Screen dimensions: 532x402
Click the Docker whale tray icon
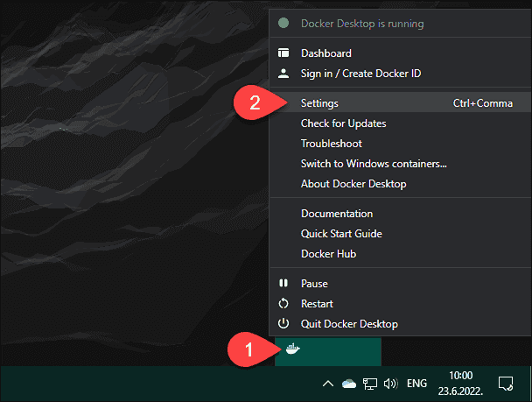click(x=291, y=349)
